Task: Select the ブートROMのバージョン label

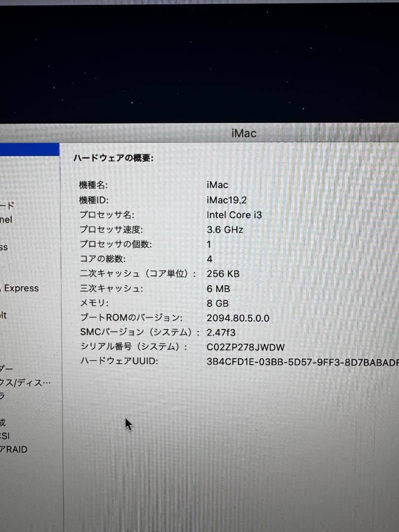Action: [x=131, y=318]
